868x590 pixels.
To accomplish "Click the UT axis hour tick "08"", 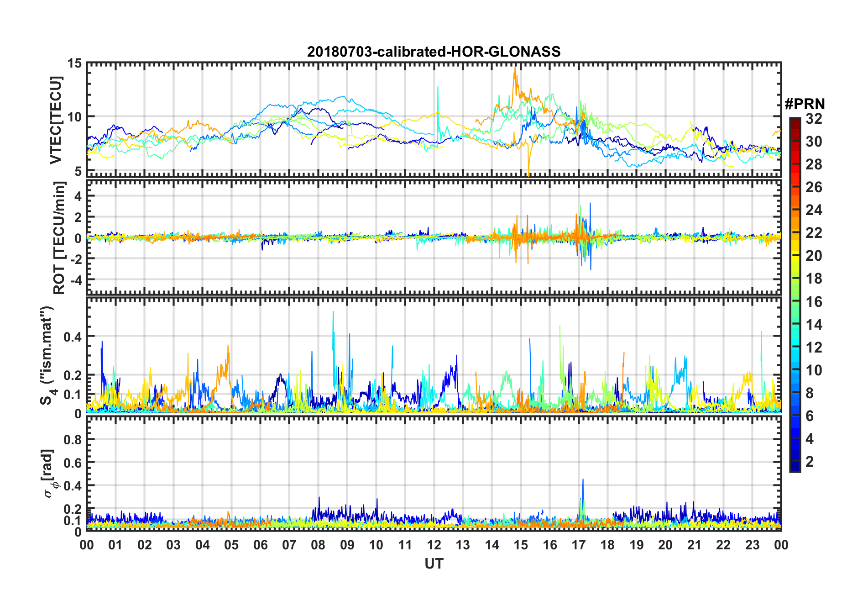I will 318,545.
